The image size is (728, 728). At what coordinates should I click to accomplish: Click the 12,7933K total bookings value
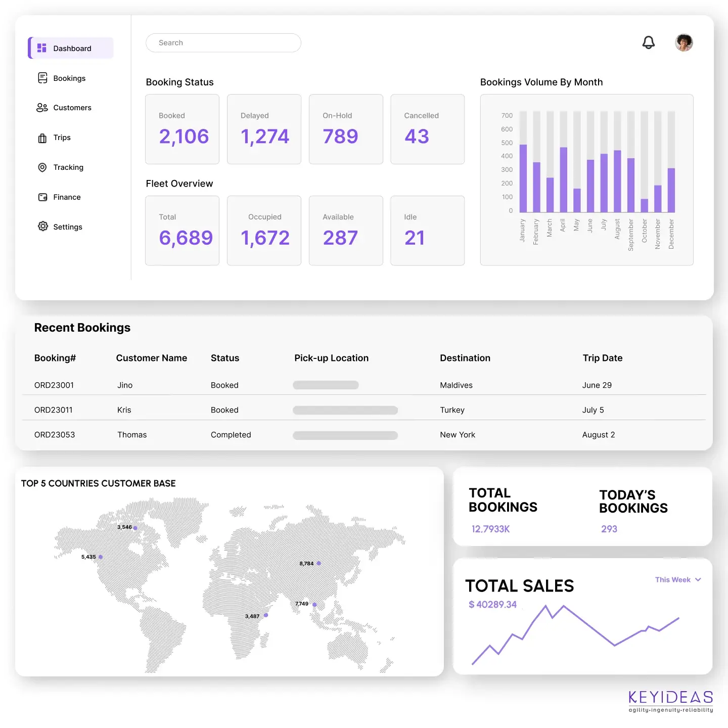click(x=490, y=529)
